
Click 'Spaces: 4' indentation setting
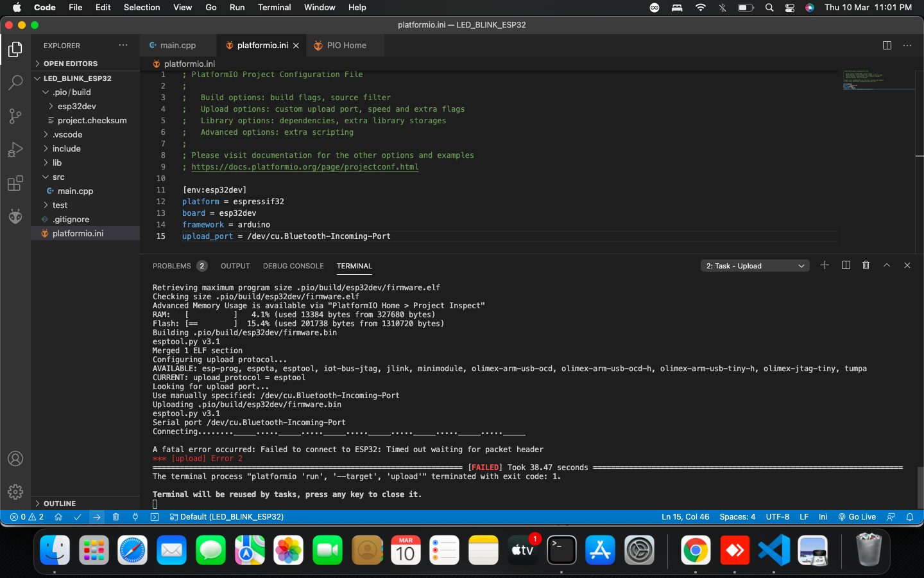(737, 517)
